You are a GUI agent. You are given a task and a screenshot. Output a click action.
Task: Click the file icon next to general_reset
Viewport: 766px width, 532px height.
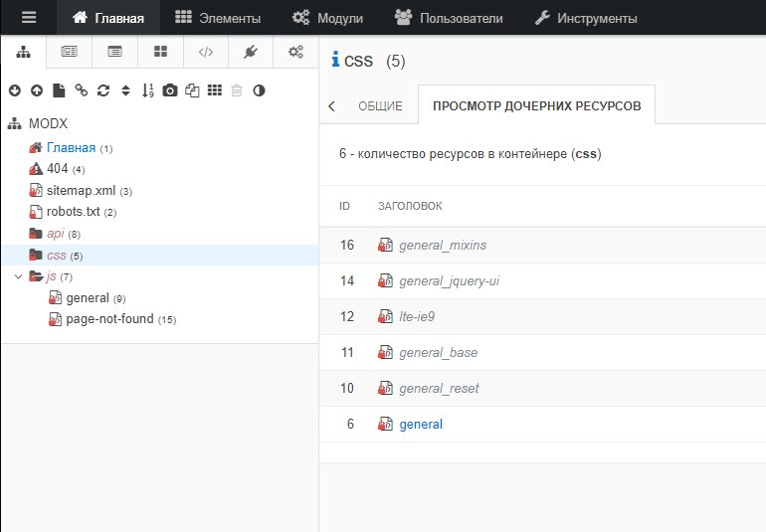coord(385,389)
